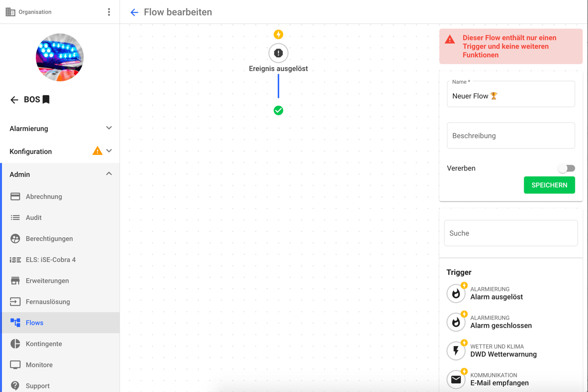The height and width of the screenshot is (392, 588).
Task: Click the bookmark icon next to BOS
Action: coord(46,99)
